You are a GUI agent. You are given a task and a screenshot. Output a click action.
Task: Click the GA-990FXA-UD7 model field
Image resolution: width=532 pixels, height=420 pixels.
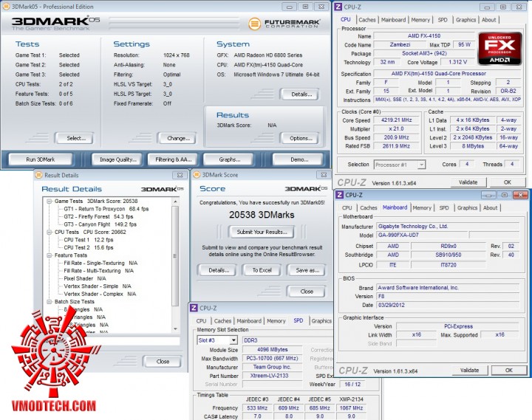[422, 235]
